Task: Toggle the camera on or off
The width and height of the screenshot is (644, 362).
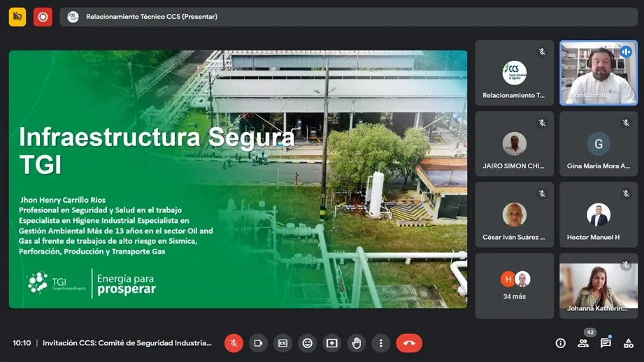Action: coord(258,343)
